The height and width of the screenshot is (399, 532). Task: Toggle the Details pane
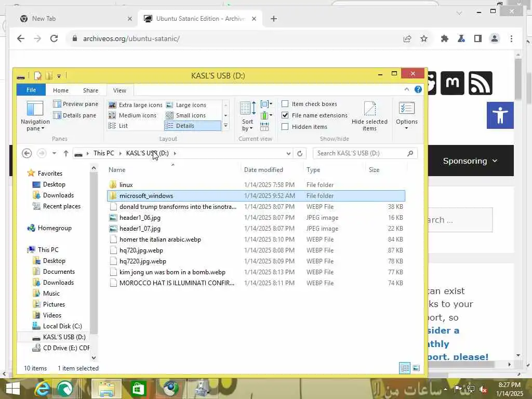(x=75, y=116)
